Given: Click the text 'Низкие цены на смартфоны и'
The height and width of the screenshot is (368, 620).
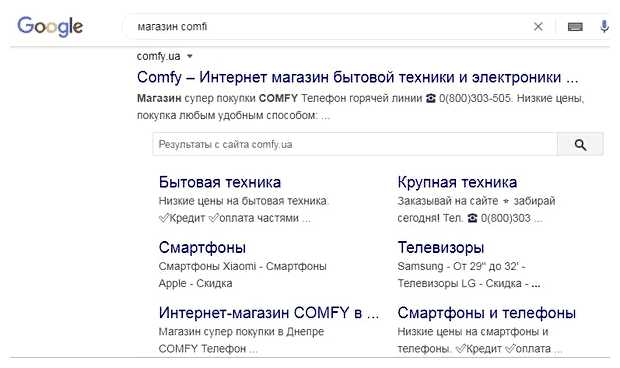Looking at the screenshot, I should (x=473, y=332).
